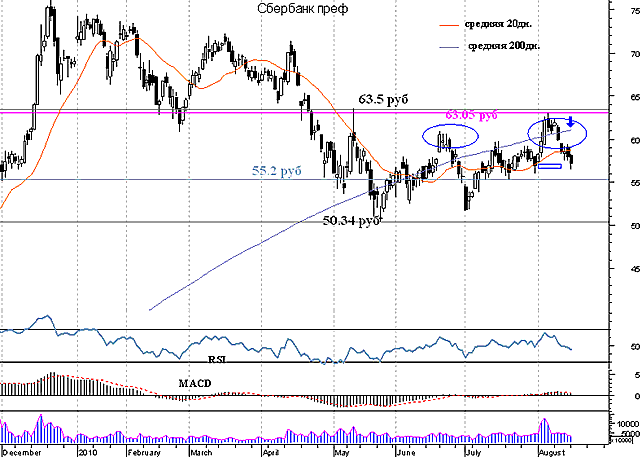Click the purple line sample in the legend
This screenshot has height=458, width=643.
click(x=449, y=48)
